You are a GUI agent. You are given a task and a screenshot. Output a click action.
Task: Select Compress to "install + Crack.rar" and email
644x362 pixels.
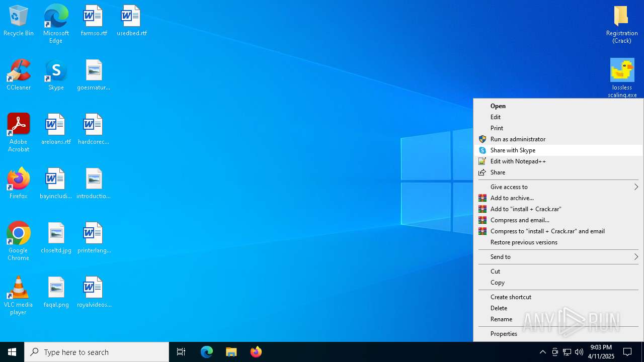pyautogui.click(x=558, y=231)
